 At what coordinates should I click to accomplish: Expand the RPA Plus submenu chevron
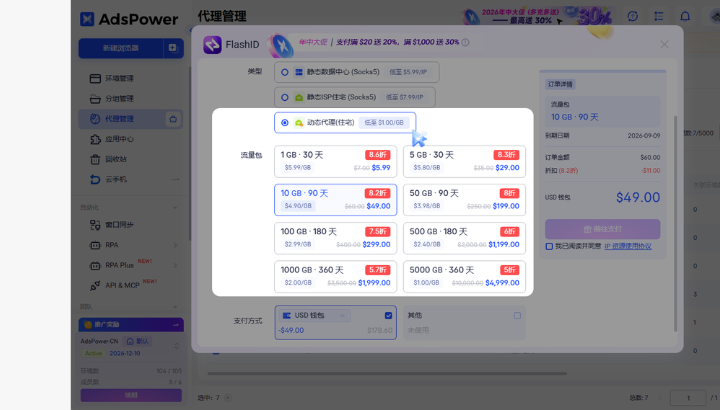click(x=175, y=265)
